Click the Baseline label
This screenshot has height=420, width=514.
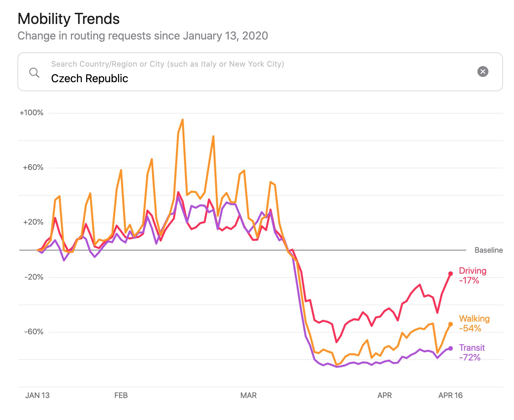[x=488, y=250]
